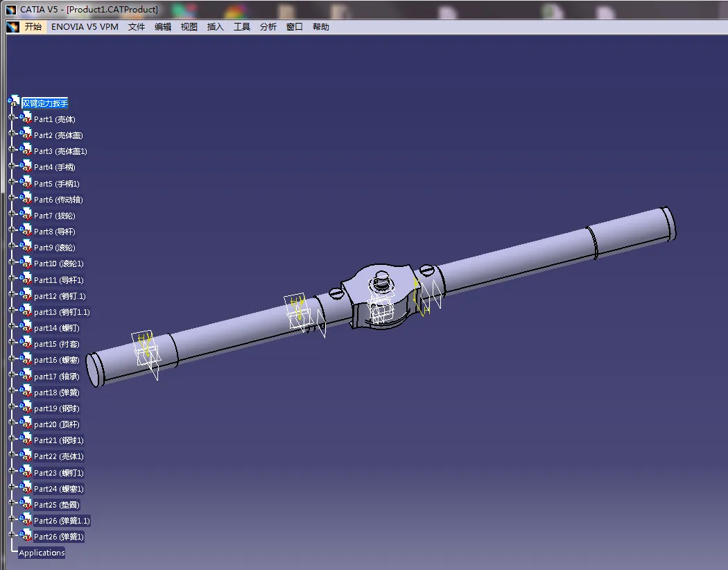Image resolution: width=728 pixels, height=570 pixels.
Task: Expand the Part1 (壳体) node
Action: (x=12, y=117)
